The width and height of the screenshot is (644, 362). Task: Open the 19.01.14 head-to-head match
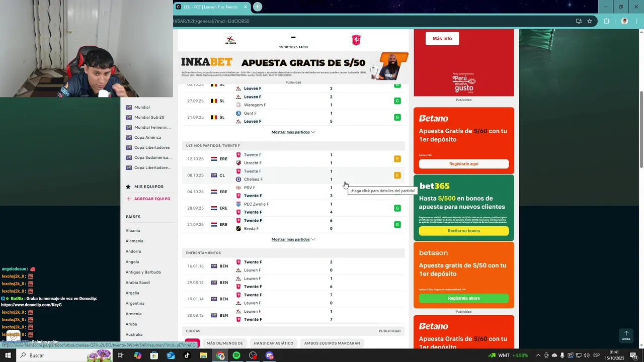point(293,299)
